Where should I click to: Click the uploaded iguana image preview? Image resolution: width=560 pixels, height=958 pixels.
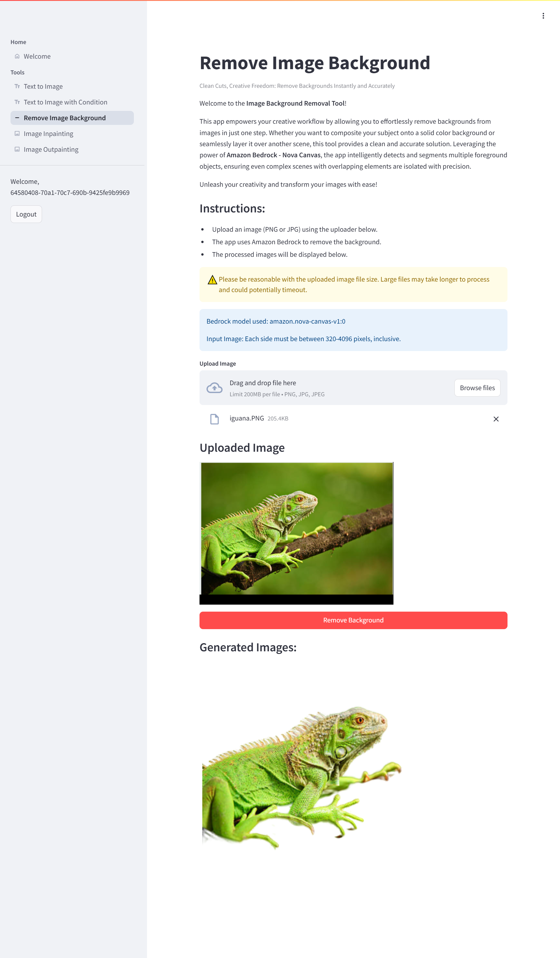[x=296, y=533]
